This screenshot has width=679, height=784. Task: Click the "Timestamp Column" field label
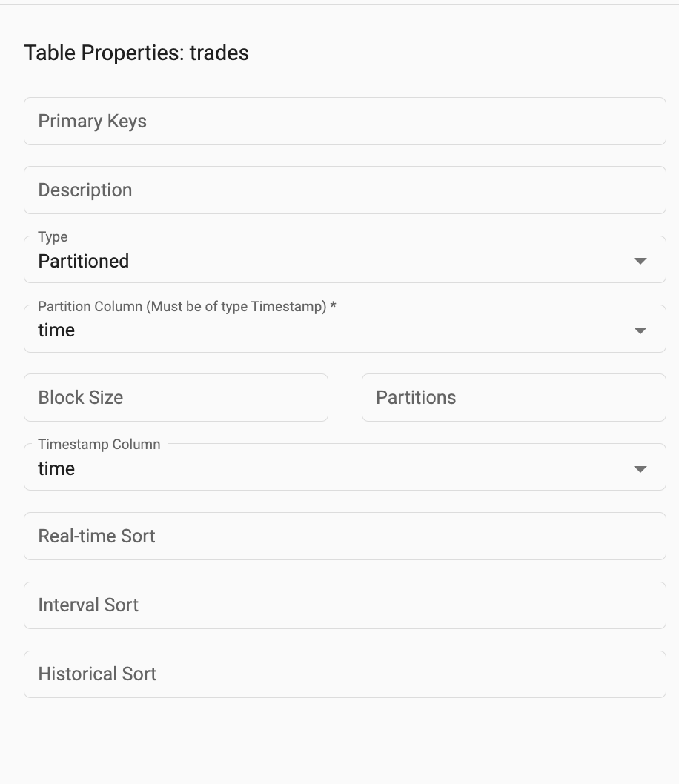[99, 445]
